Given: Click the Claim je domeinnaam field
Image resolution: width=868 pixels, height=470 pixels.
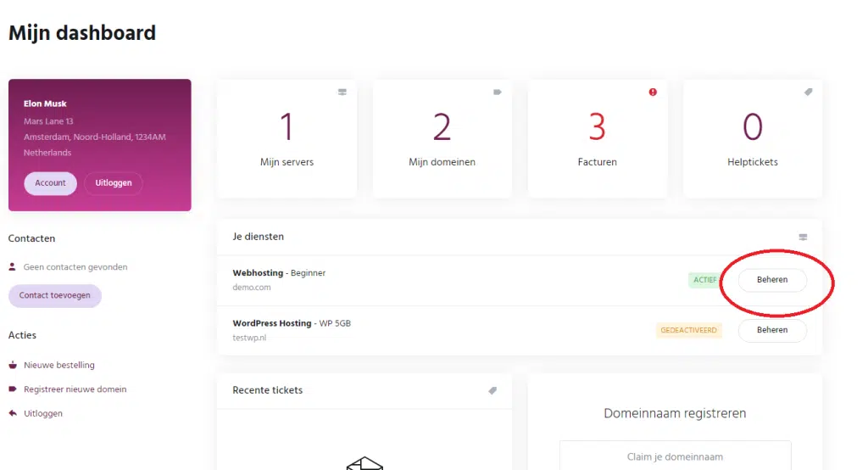Looking at the screenshot, I should coord(675,456).
